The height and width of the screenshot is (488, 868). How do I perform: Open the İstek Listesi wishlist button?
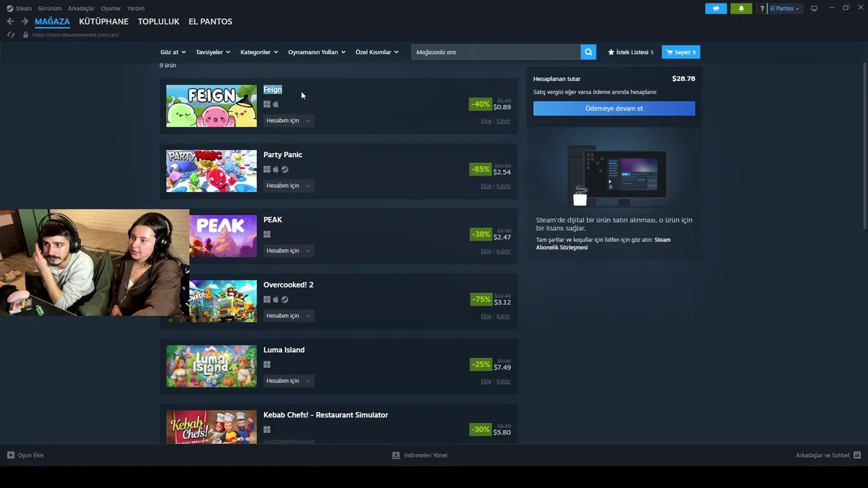point(631,52)
